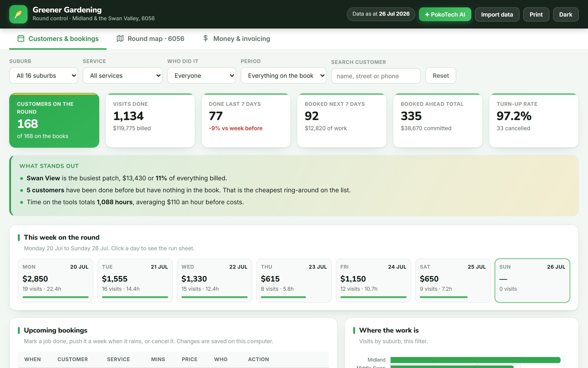Select the Turn-up rate card
588x368 pixels.
tap(534, 120)
